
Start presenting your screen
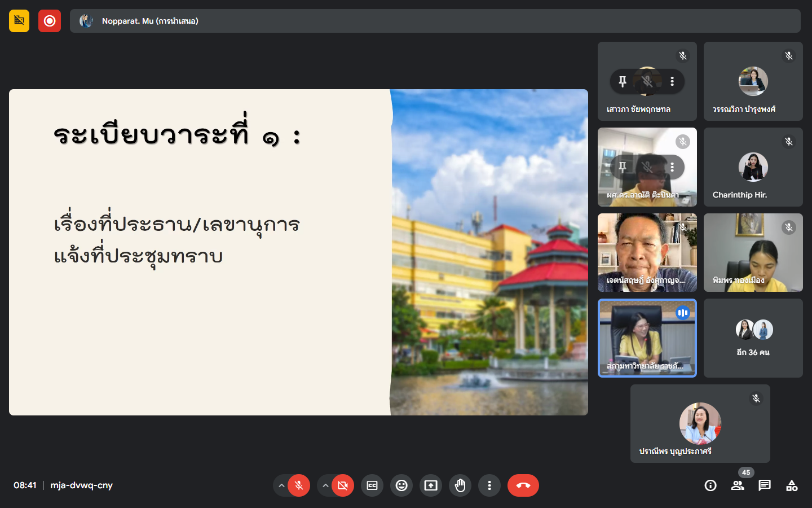tap(431, 485)
